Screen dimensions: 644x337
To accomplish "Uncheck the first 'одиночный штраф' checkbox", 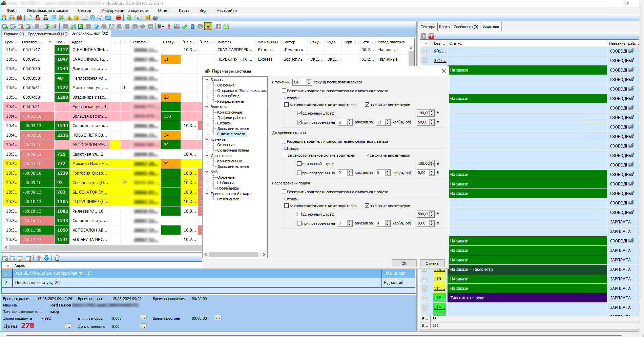I will [299, 113].
